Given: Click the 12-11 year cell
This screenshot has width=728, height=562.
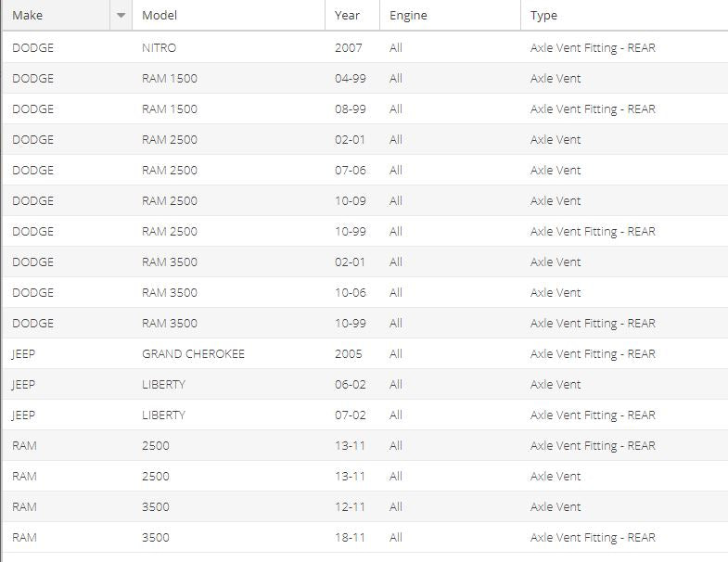Looking at the screenshot, I should 350,507.
